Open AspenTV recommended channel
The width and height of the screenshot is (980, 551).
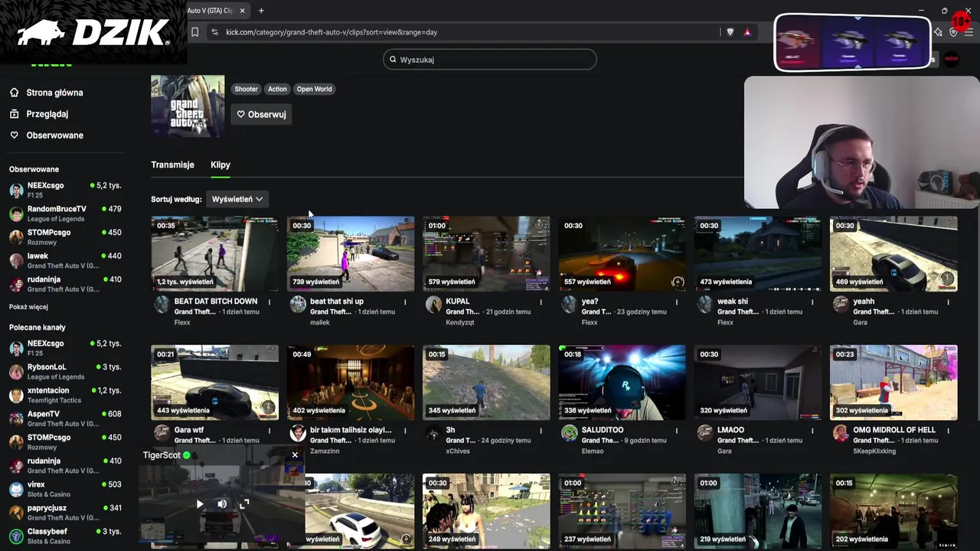tap(65, 419)
